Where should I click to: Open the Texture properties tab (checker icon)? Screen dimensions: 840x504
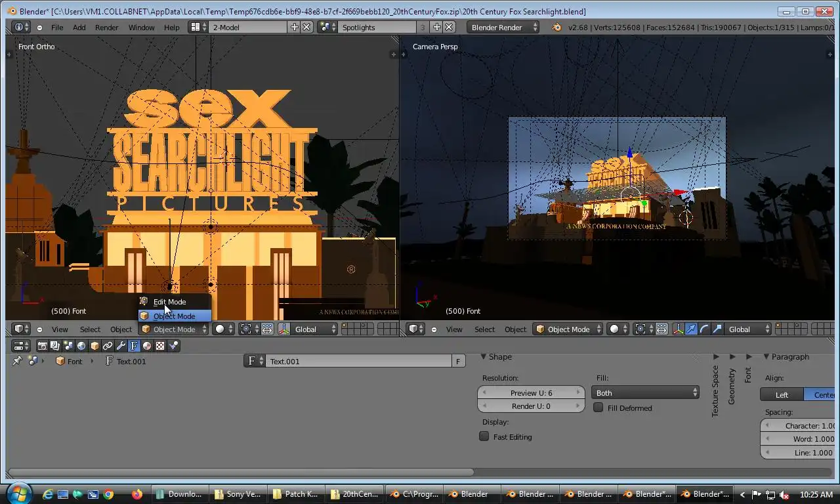pos(160,346)
